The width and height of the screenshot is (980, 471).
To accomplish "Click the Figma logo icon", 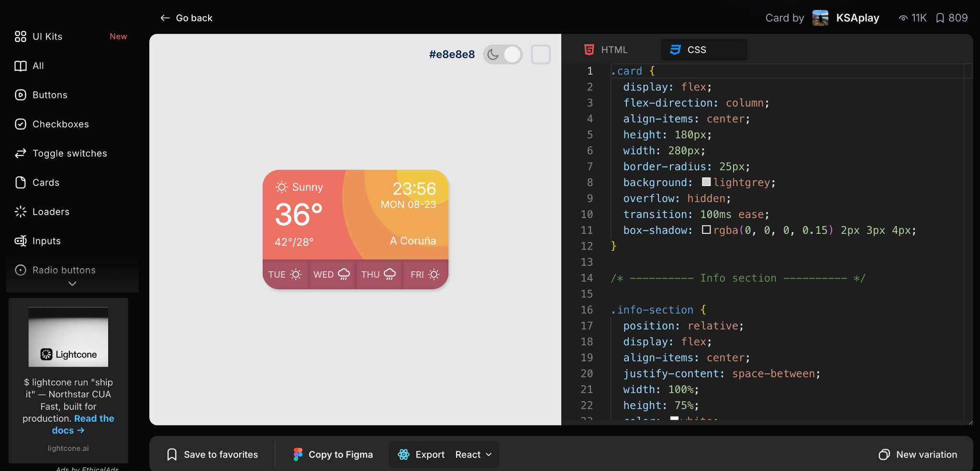I will coord(298,454).
